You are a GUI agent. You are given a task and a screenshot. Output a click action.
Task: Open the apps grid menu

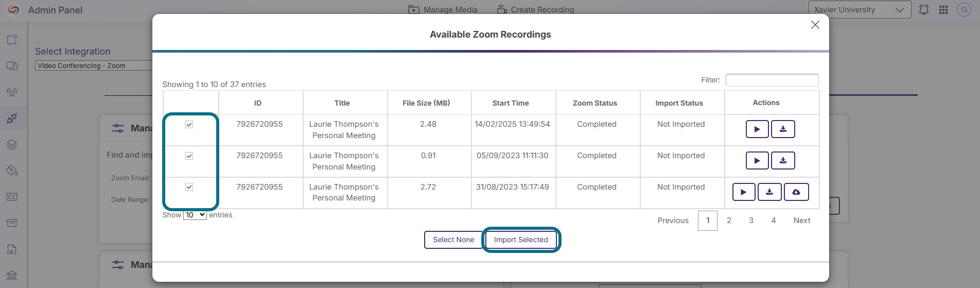(x=943, y=10)
